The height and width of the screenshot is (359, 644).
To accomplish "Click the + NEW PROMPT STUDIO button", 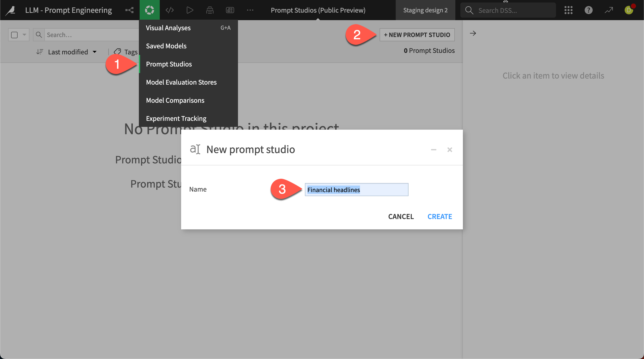I will 417,34.
